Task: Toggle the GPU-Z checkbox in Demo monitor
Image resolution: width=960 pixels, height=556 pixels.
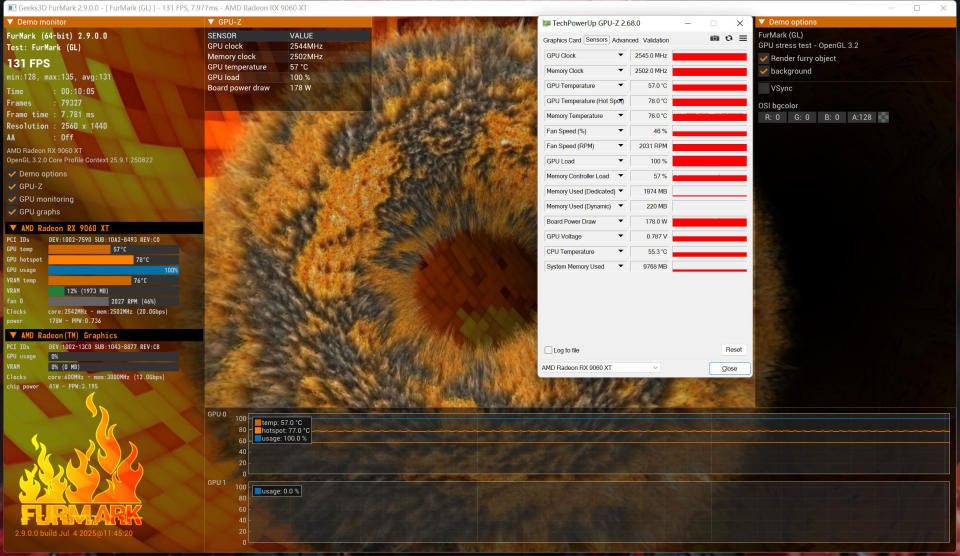Action: point(12,187)
